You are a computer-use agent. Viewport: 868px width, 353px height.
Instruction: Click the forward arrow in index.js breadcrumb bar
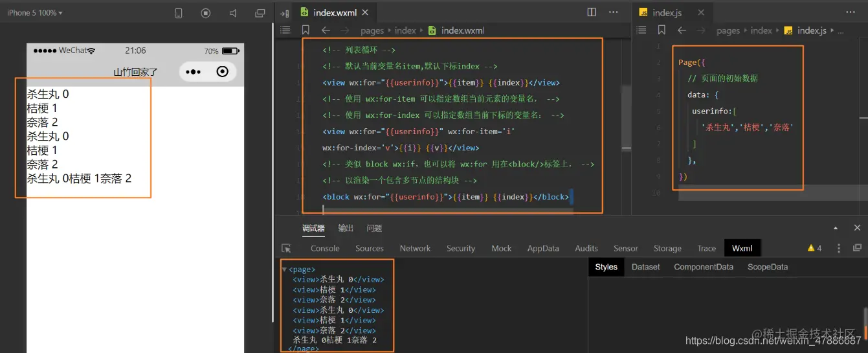click(701, 30)
